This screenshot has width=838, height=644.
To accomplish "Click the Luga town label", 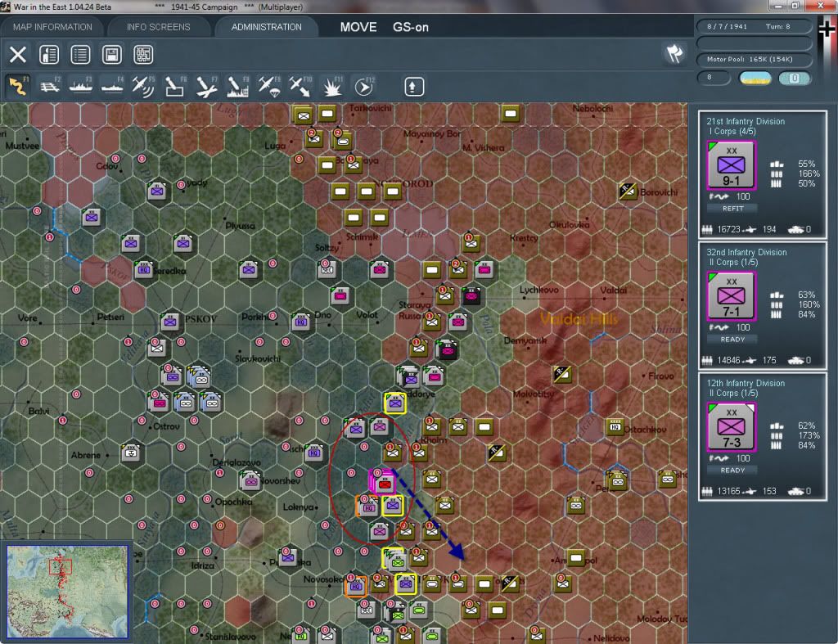I will 275,146.
